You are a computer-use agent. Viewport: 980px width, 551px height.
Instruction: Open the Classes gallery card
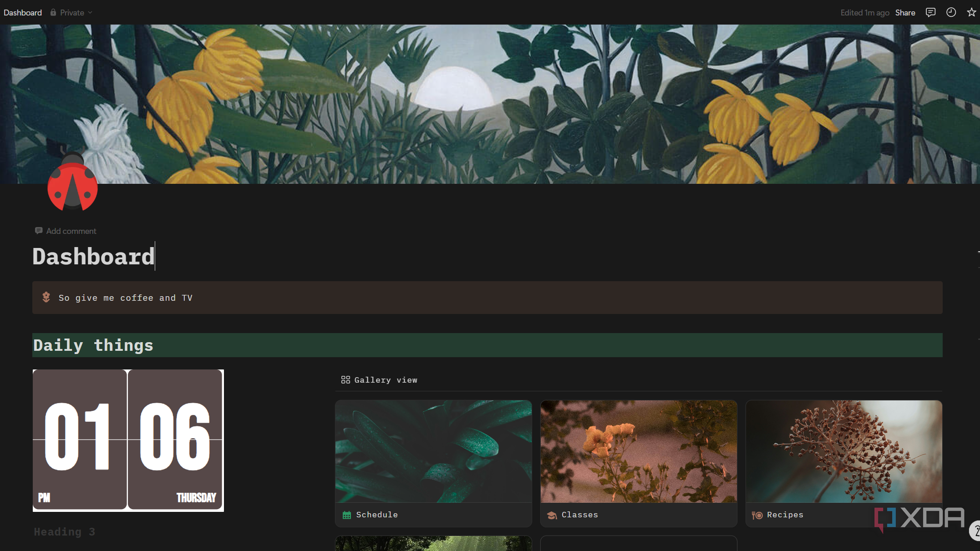click(639, 463)
